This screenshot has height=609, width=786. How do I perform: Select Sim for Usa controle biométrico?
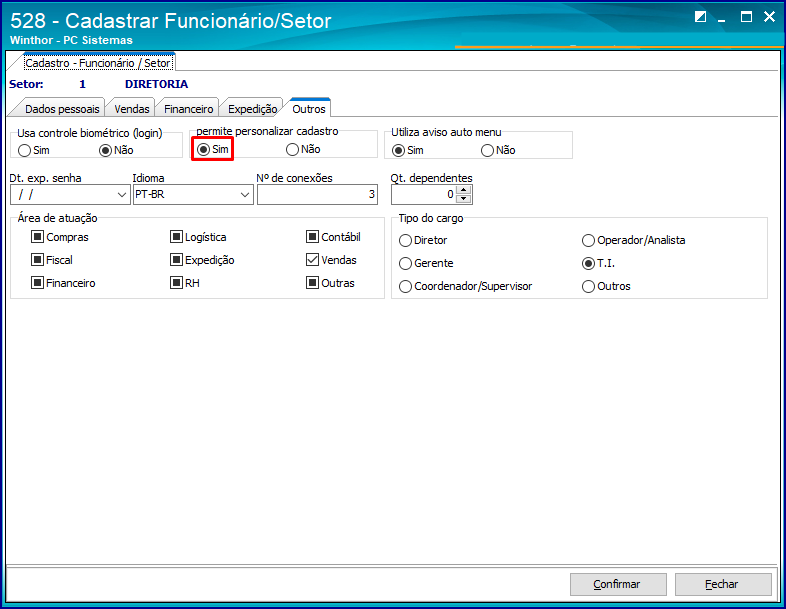pos(34,150)
